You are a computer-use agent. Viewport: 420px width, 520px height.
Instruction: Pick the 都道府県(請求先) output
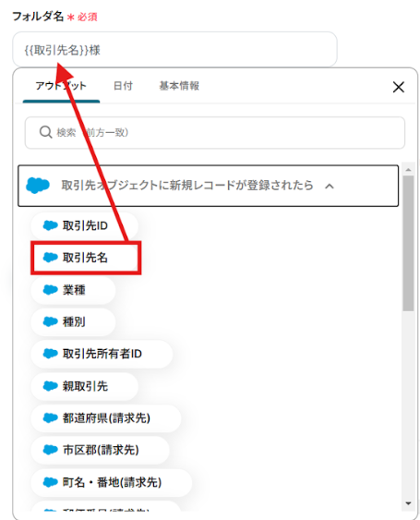click(106, 417)
